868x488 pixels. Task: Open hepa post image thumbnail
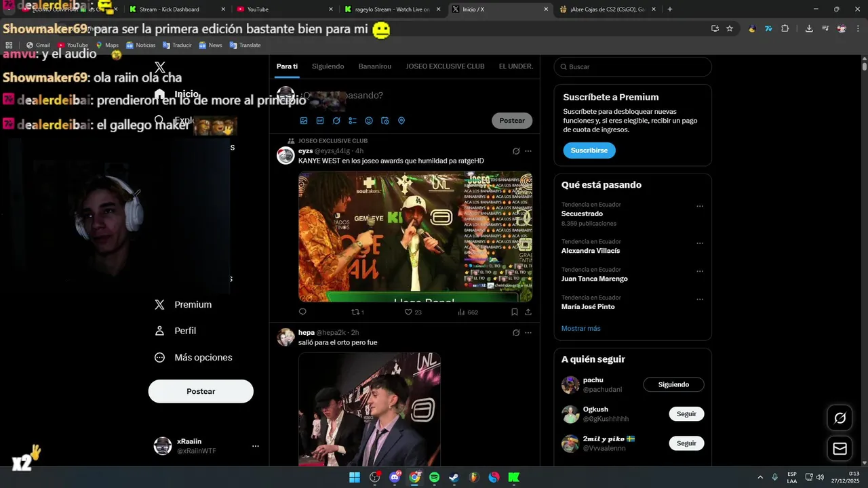(370, 409)
